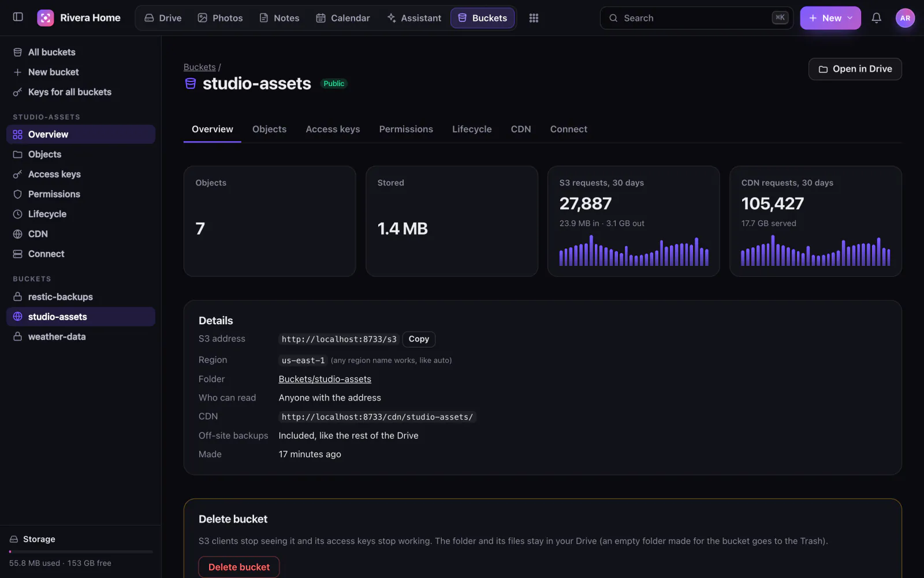Screen dimensions: 924x578
Task: Select the restic-backups bucket
Action: 81,297
